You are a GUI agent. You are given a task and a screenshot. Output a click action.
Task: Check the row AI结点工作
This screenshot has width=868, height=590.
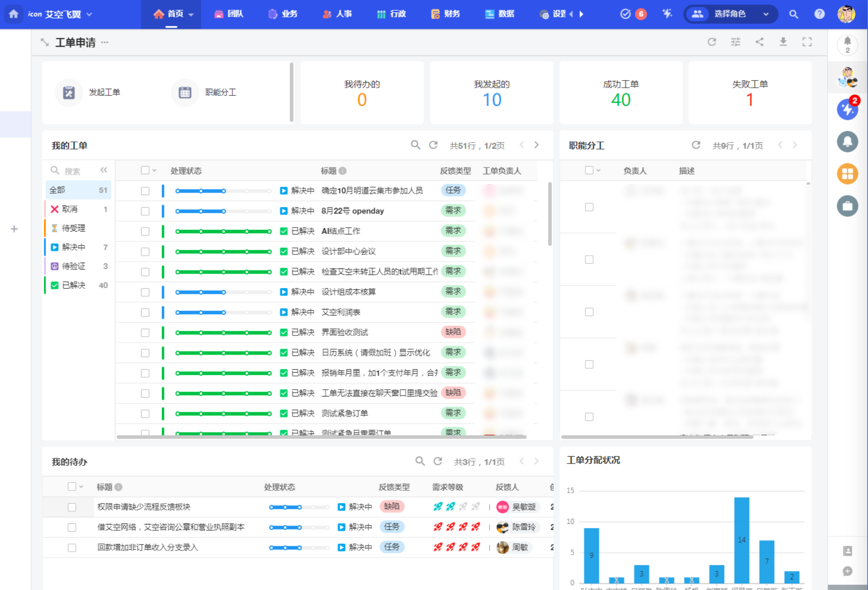tap(145, 231)
